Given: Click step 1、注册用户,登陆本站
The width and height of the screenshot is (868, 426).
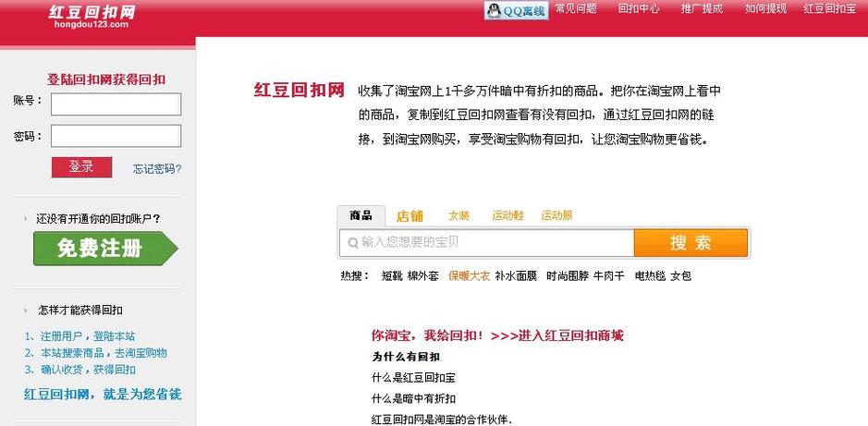Looking at the screenshot, I should pyautogui.click(x=79, y=336).
